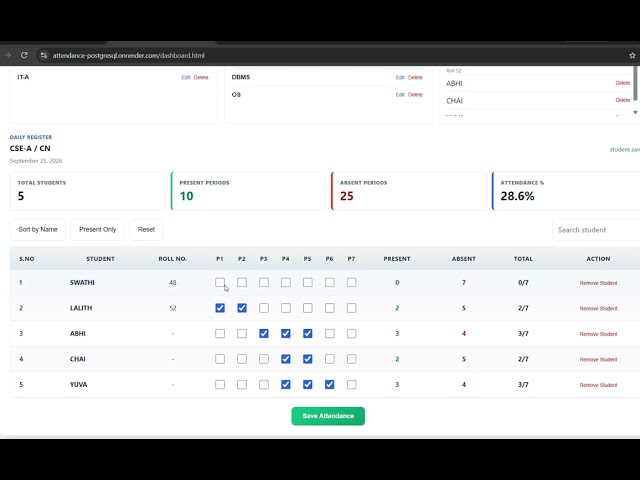Viewport: 640px width, 480px height.
Task: Delete the OS subject
Action: (x=415, y=94)
